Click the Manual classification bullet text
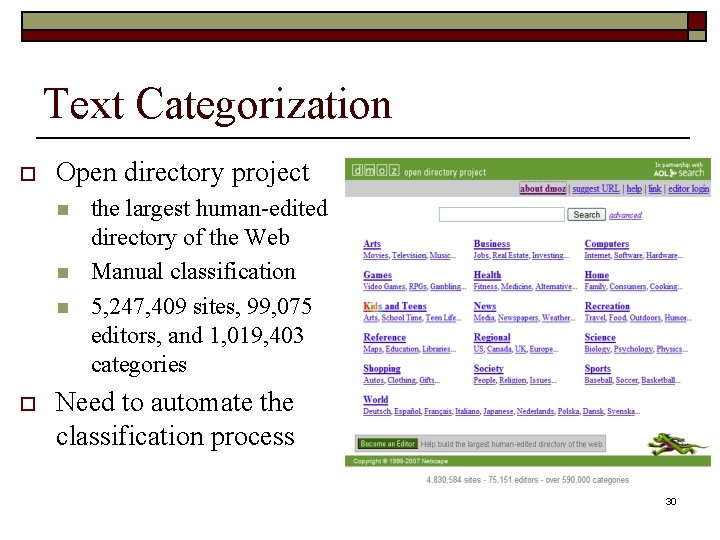Image resolution: width=720 pixels, height=540 pixels. (x=193, y=272)
